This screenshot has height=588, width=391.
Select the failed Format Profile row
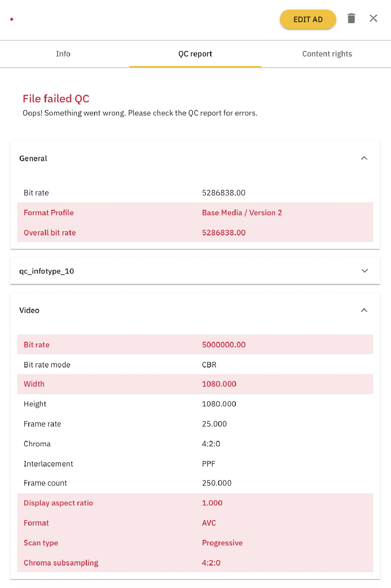click(195, 213)
